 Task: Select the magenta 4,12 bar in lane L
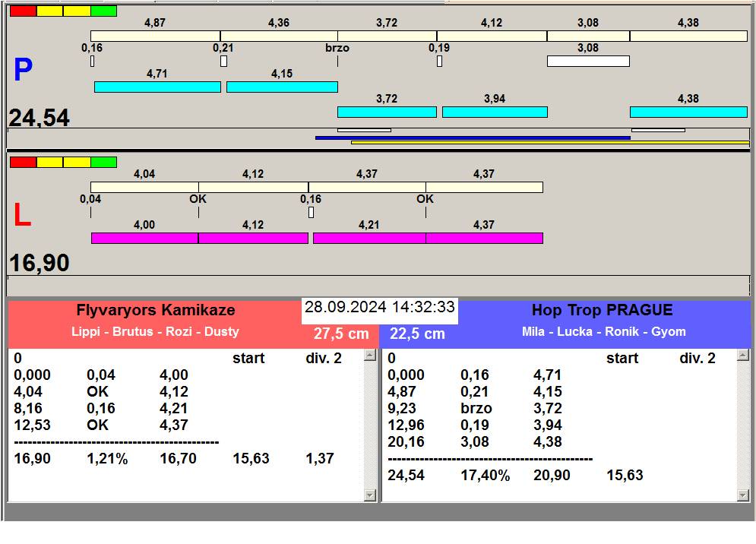tap(253, 238)
